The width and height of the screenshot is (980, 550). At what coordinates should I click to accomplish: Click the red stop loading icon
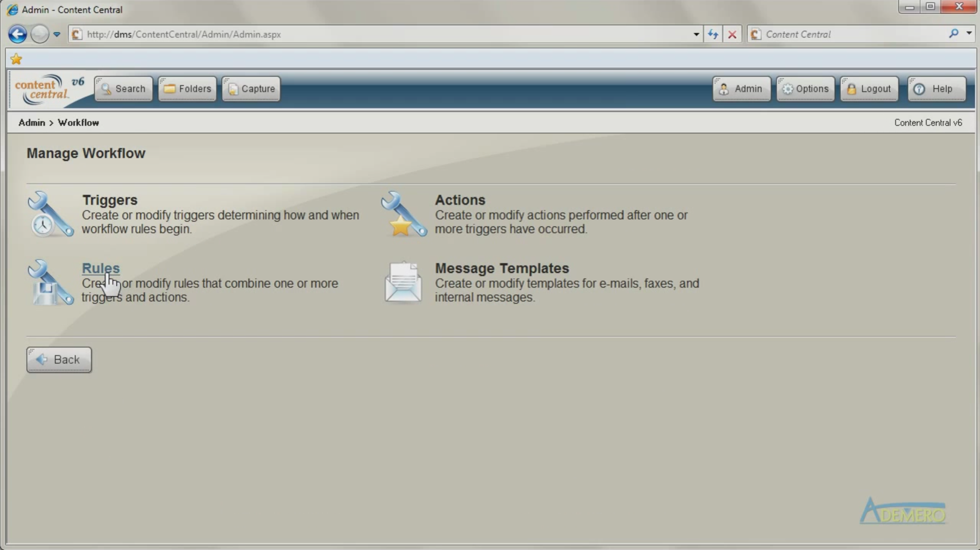point(732,35)
